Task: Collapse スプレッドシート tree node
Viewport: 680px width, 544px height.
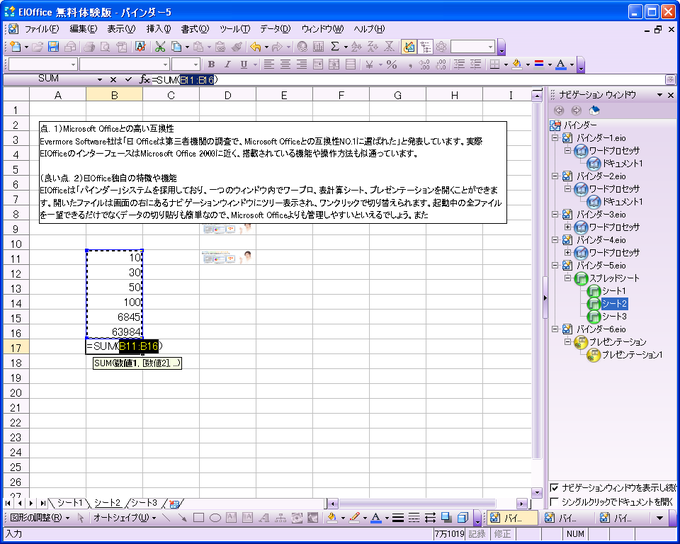Action: tap(567, 278)
